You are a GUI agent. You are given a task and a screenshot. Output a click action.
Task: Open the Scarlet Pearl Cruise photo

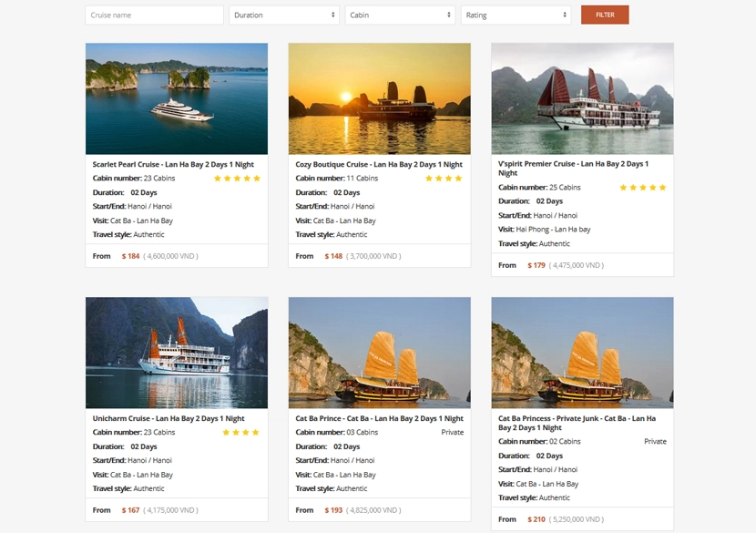177,98
